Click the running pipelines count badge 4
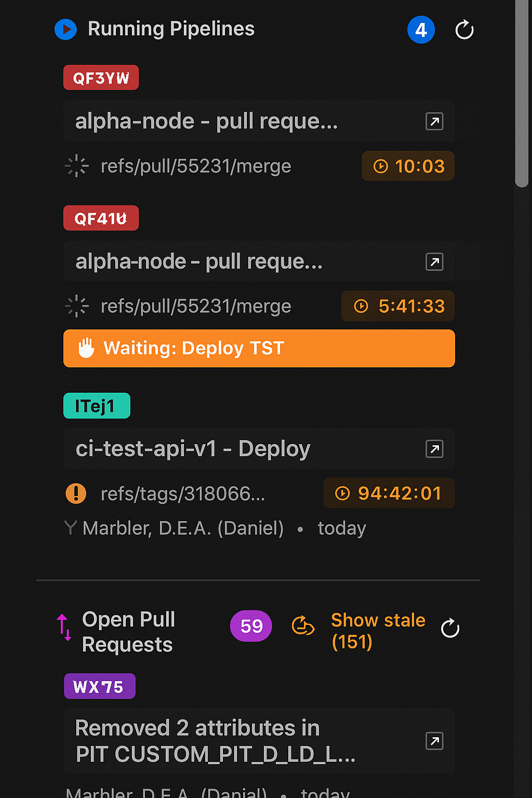The width and height of the screenshot is (532, 798). [421, 30]
